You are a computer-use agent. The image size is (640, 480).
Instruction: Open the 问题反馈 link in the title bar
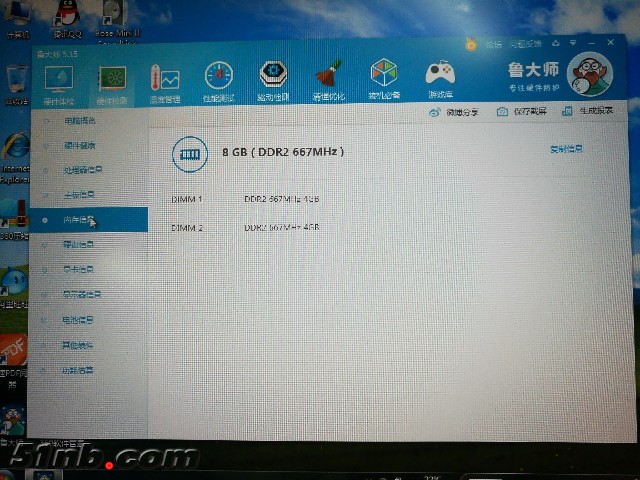(x=525, y=43)
